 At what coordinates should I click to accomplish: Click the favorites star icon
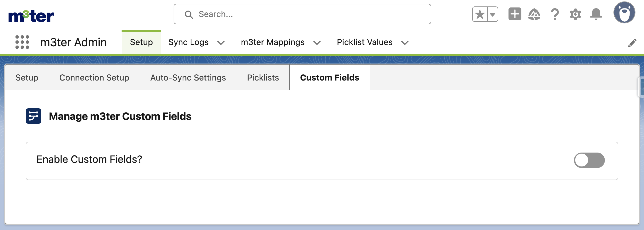tap(480, 14)
